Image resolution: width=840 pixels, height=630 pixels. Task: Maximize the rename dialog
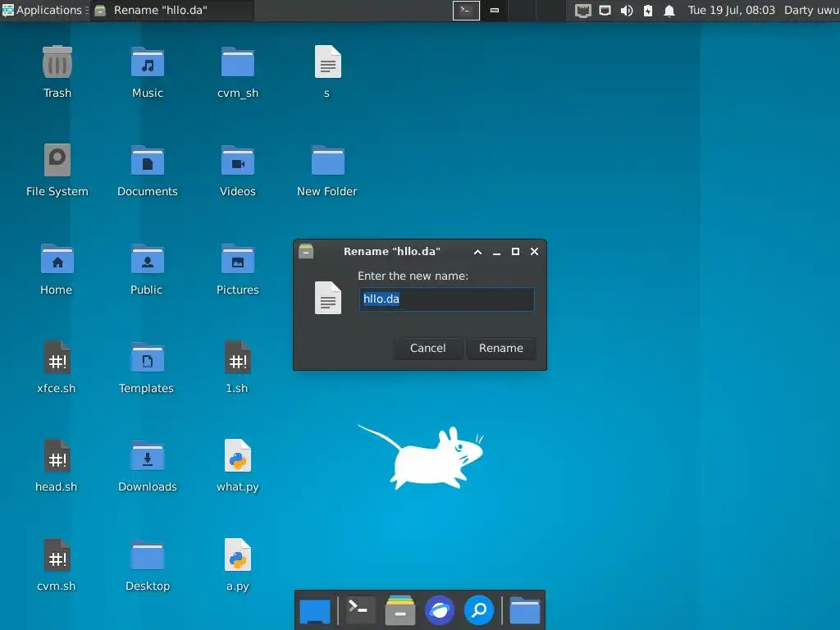[x=515, y=251]
